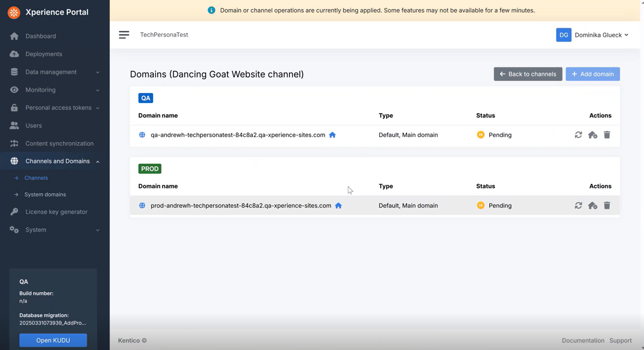
Task: Click the refresh icon for QA domain
Action: coord(578,135)
